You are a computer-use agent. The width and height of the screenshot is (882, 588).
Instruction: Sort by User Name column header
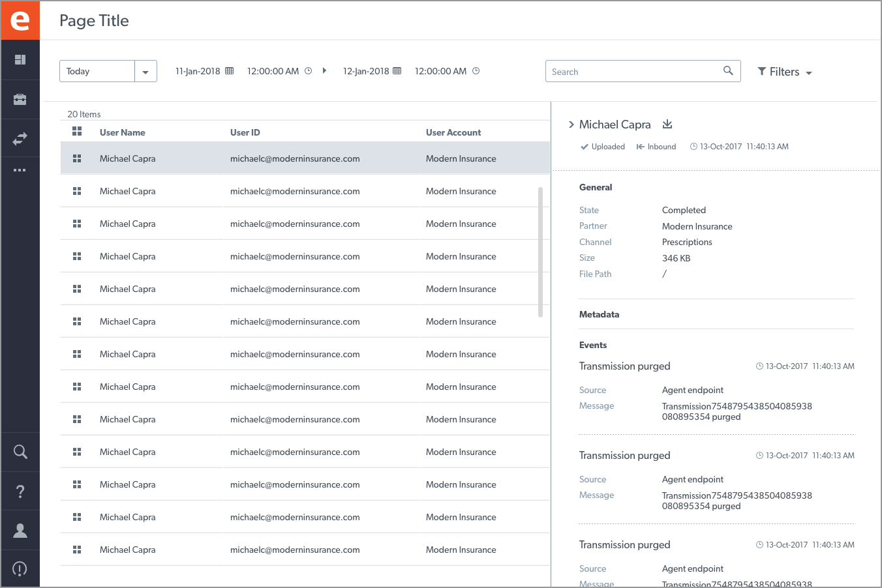click(123, 132)
